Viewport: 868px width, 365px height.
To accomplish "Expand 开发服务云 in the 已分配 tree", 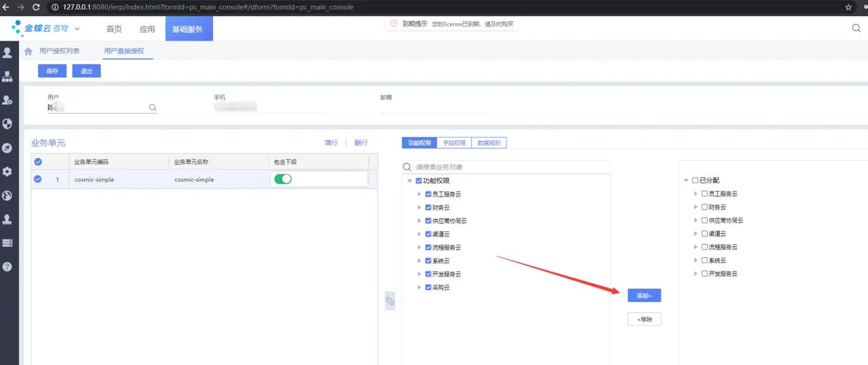I will coord(696,273).
